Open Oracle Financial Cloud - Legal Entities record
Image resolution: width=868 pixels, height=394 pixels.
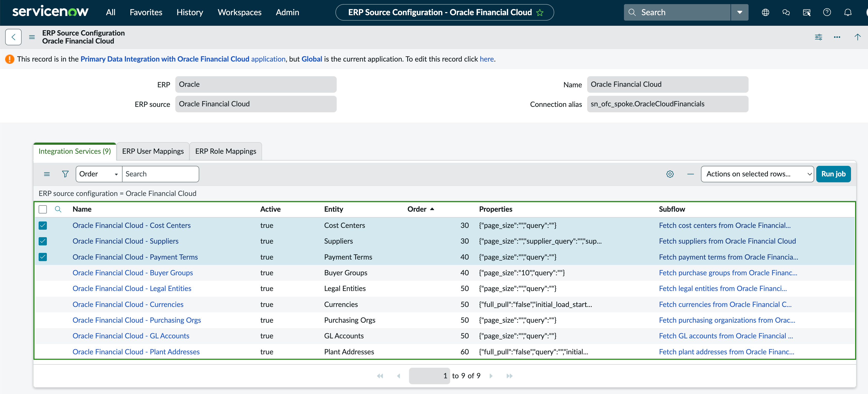click(x=132, y=288)
